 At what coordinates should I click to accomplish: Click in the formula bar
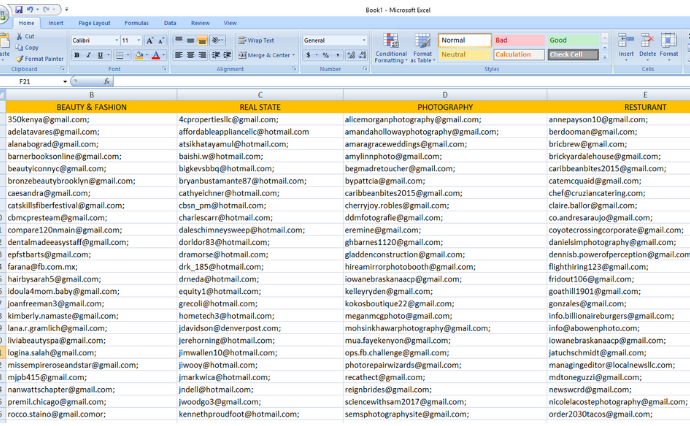tap(401, 81)
